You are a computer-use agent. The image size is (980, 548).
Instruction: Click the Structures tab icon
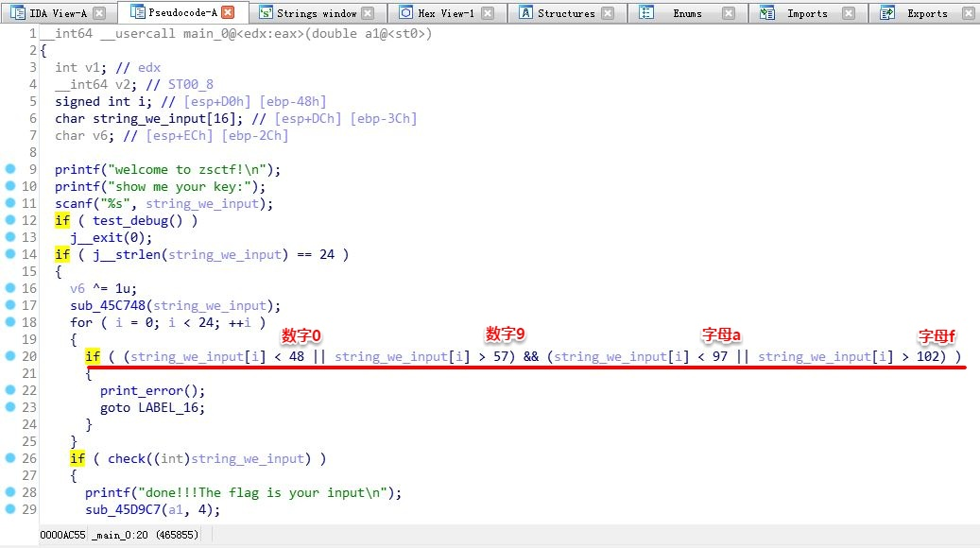click(x=526, y=12)
